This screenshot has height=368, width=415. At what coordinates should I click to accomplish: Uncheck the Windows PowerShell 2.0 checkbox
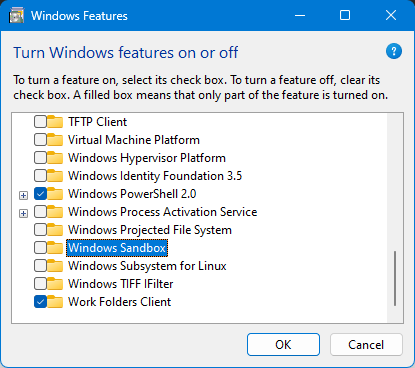click(x=40, y=194)
